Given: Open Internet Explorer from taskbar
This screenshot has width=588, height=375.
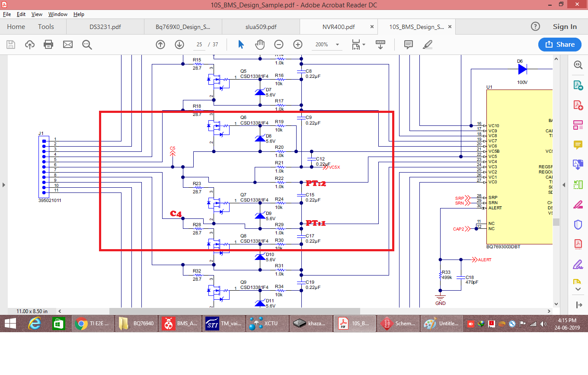Looking at the screenshot, I should pyautogui.click(x=35, y=324).
